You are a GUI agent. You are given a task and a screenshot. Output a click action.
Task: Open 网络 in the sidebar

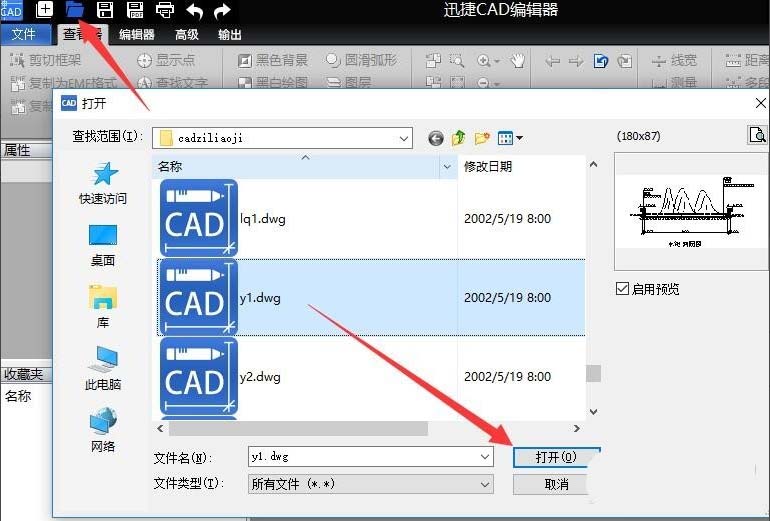pyautogui.click(x=103, y=430)
